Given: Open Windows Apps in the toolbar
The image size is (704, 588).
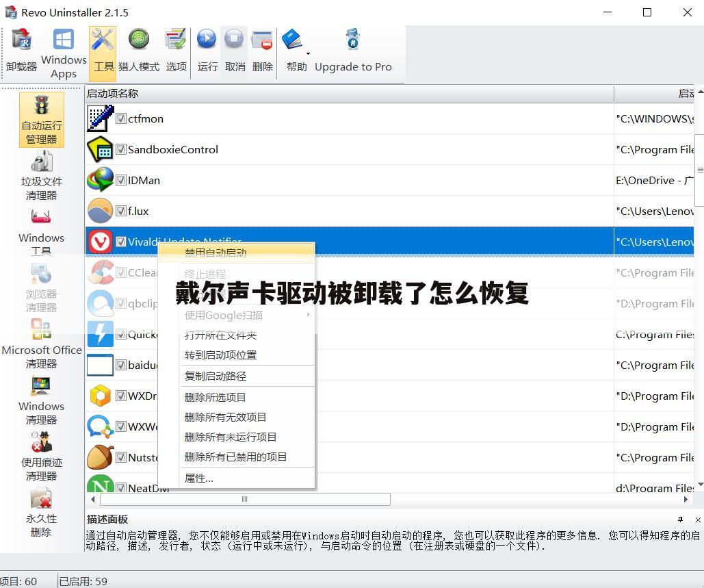Looking at the screenshot, I should click(x=64, y=53).
